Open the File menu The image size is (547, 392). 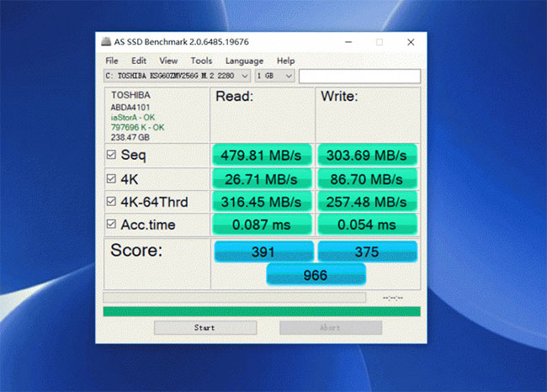point(112,61)
